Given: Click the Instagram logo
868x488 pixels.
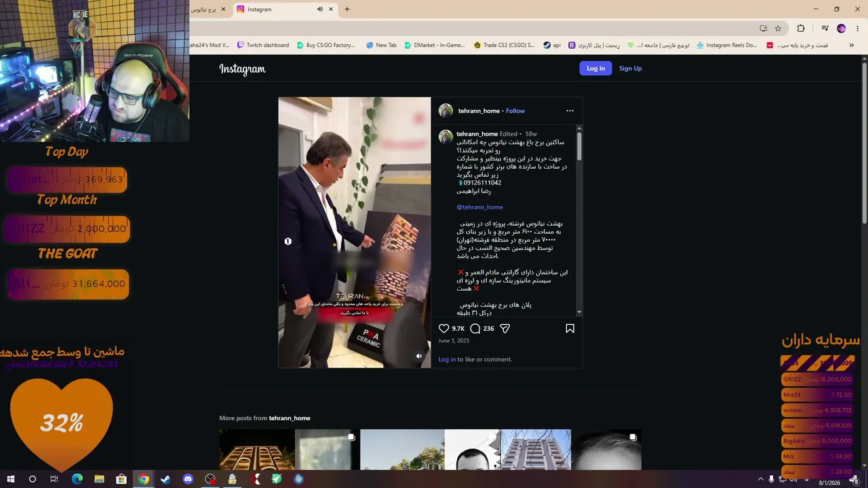Looking at the screenshot, I should click(242, 68).
